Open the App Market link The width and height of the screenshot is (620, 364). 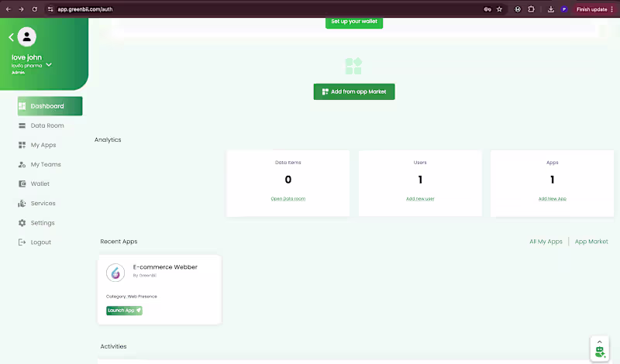click(x=591, y=242)
